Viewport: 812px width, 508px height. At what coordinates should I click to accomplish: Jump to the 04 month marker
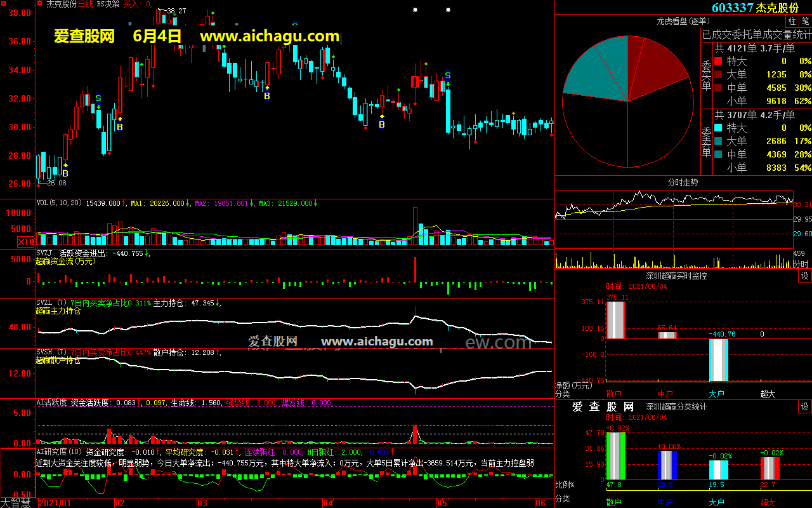point(327,503)
